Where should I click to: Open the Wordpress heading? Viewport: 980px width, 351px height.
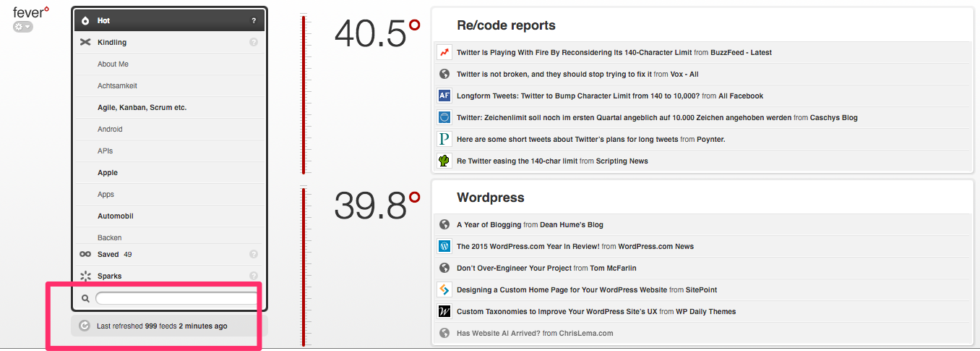[491, 198]
